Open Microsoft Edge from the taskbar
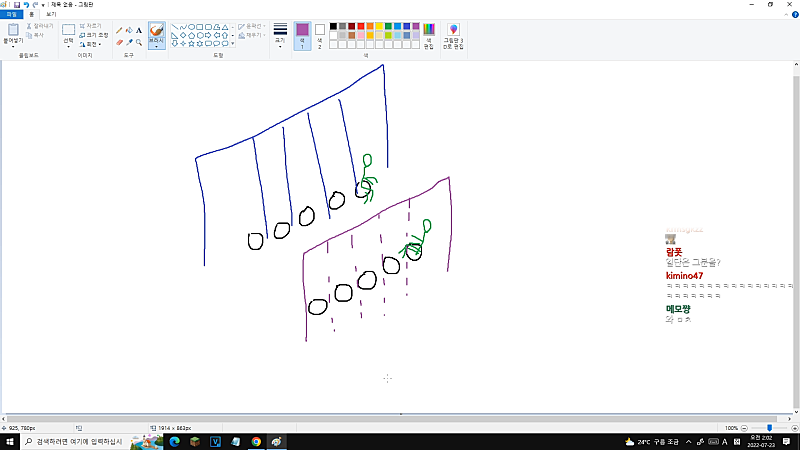800x450 pixels. [x=174, y=442]
